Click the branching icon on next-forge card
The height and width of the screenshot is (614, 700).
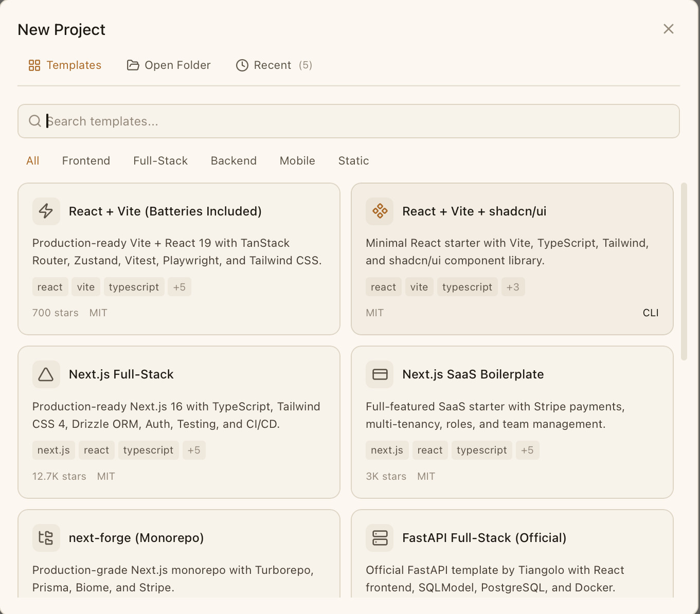click(x=46, y=537)
